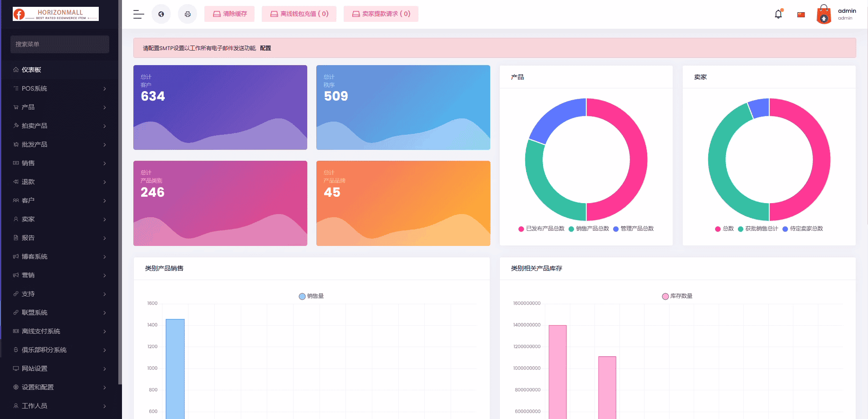The image size is (868, 419).
Task: Toggle 总数 legend in sellers chart
Action: (x=724, y=229)
